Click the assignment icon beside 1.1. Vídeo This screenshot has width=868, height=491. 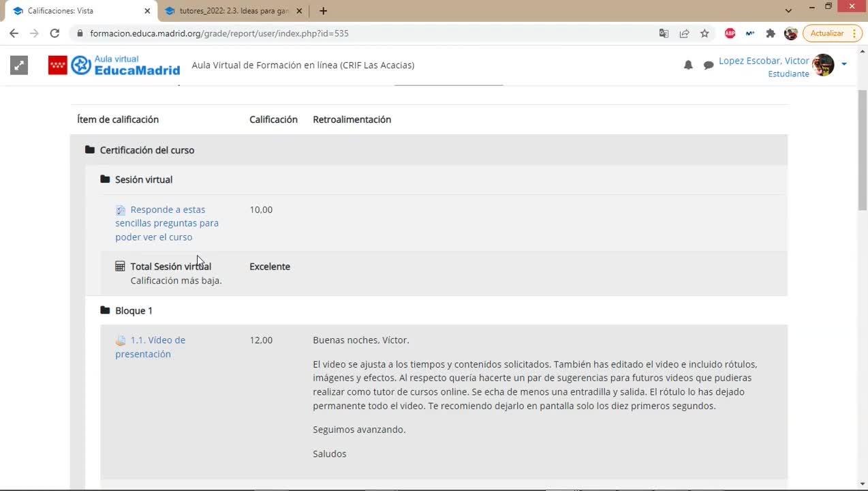(x=121, y=340)
